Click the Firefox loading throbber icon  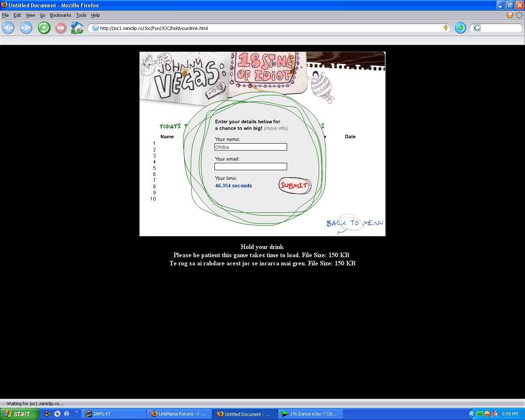coord(519,15)
